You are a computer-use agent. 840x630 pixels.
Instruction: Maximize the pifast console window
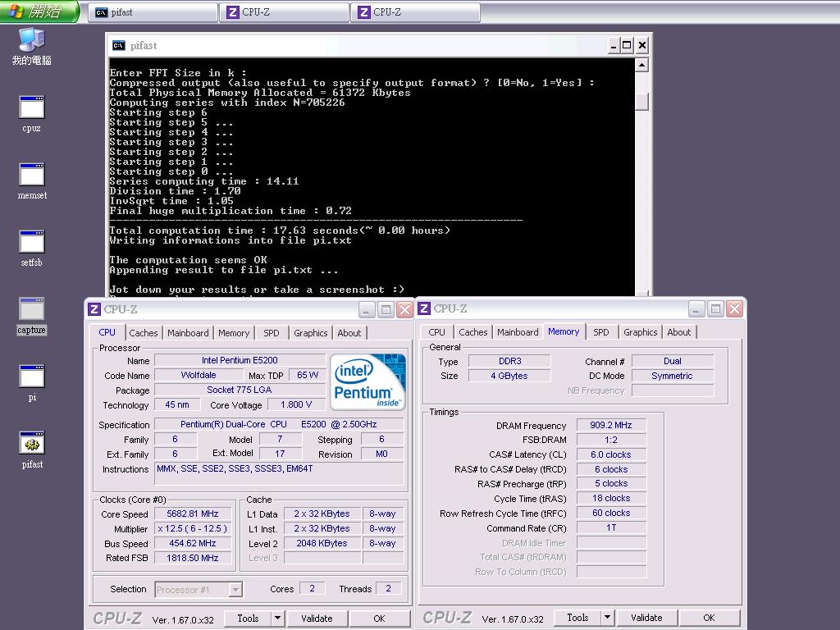[x=626, y=46]
